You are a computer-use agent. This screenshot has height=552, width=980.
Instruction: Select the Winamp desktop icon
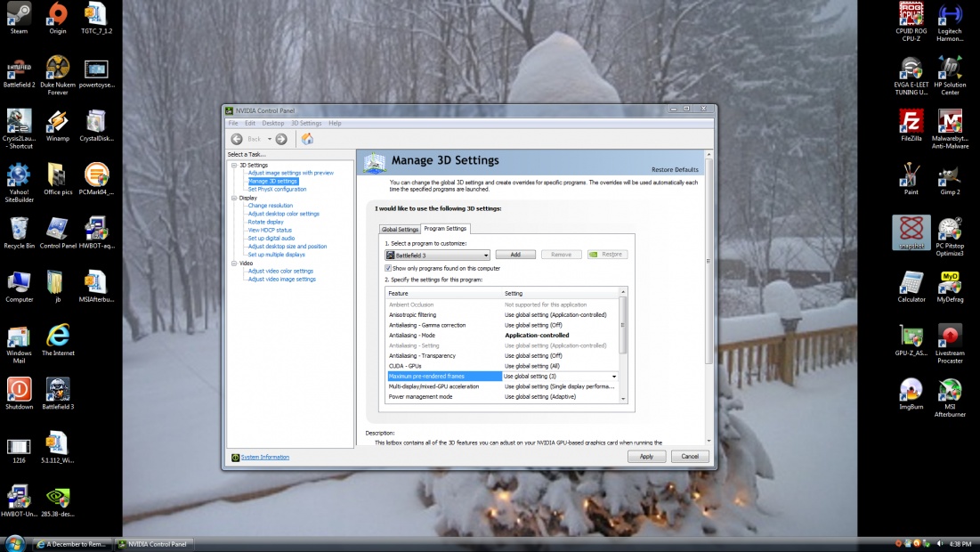(58, 121)
